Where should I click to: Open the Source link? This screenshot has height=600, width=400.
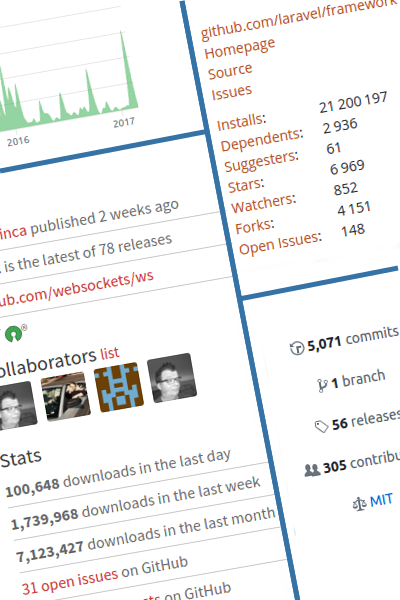click(230, 71)
